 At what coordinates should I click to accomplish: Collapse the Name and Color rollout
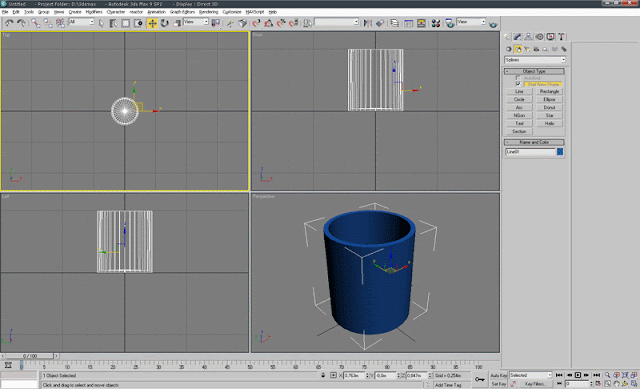534,142
